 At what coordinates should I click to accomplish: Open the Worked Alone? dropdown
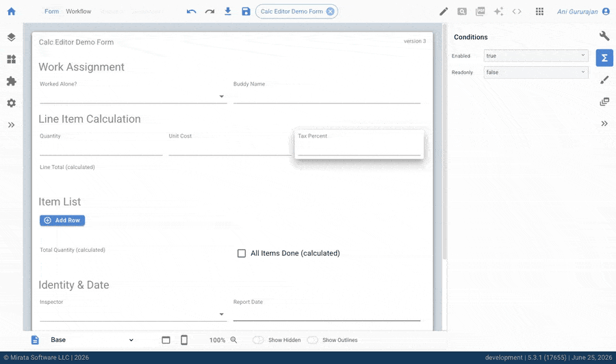pos(133,96)
